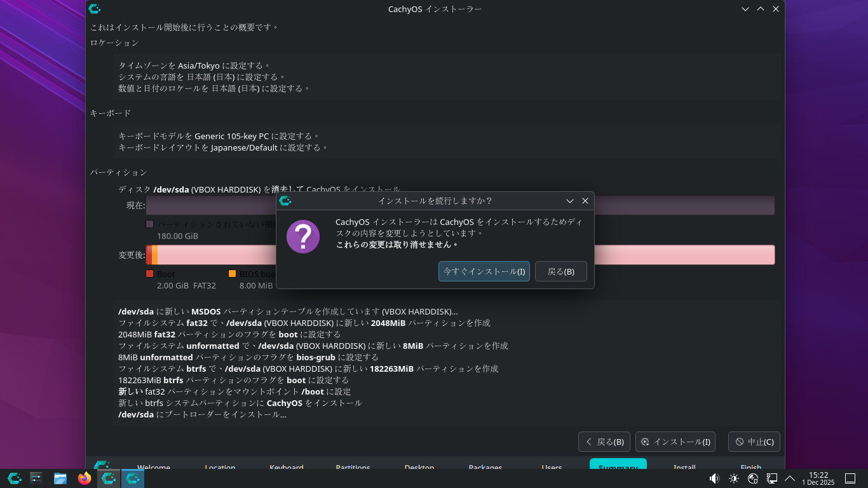Screen dimensions: 868x488
Task: Click the '180.00 GiB' size label
Action: tap(177, 236)
